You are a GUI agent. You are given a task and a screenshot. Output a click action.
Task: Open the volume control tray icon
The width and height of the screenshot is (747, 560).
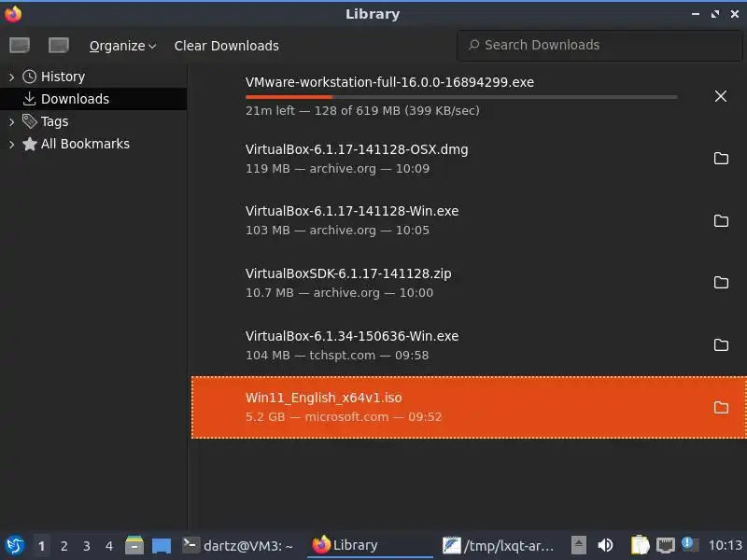click(x=605, y=545)
